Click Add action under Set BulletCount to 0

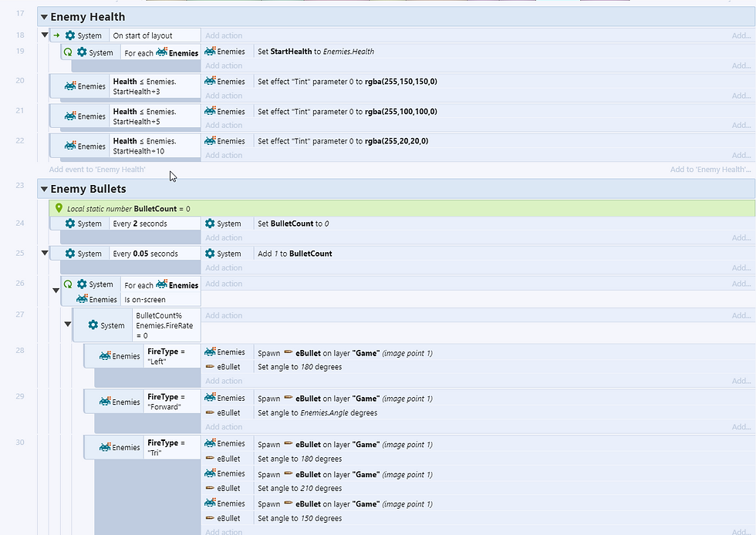pos(224,237)
